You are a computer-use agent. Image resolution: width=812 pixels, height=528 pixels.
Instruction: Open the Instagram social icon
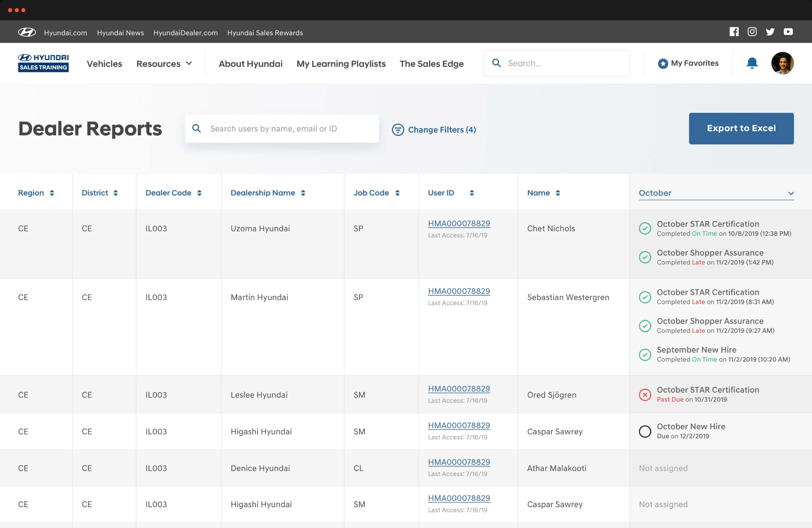[752, 32]
